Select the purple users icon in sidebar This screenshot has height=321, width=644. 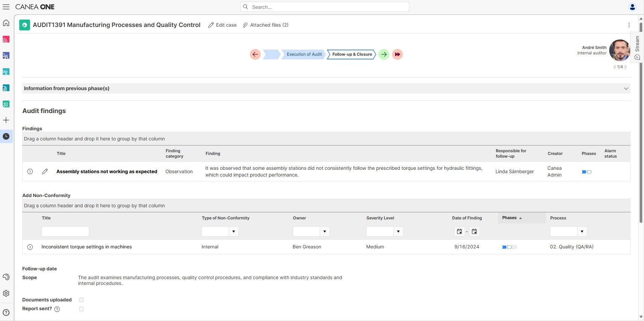click(6, 56)
